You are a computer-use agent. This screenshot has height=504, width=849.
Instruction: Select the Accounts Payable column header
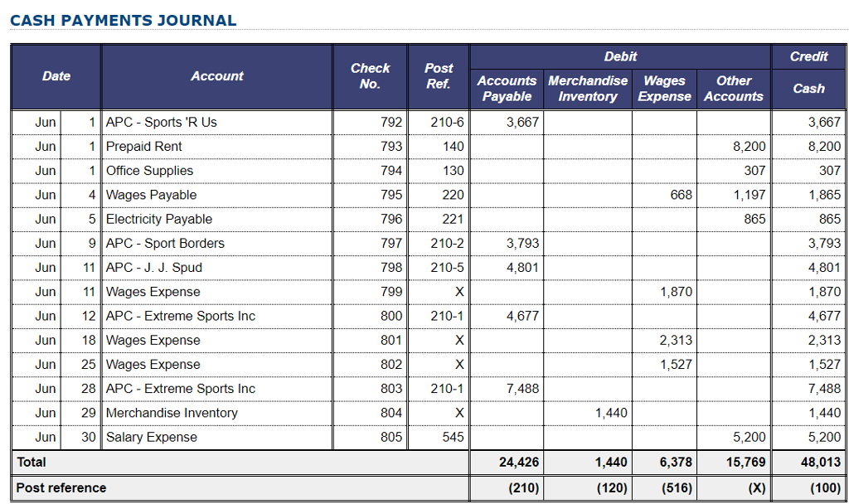point(507,89)
